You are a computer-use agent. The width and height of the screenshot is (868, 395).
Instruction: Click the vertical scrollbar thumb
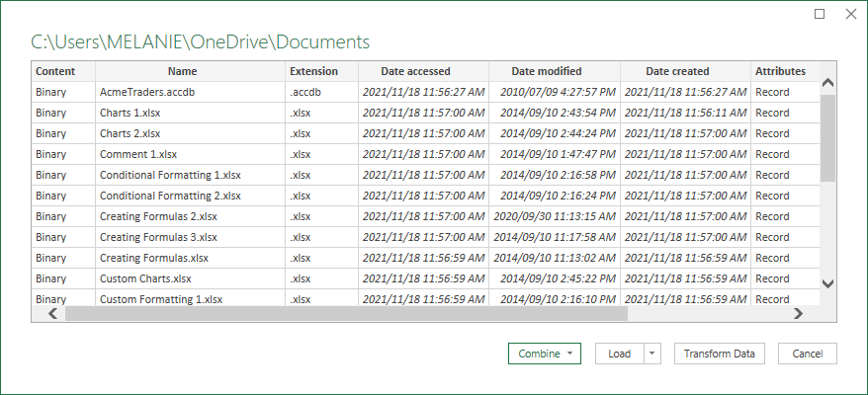coord(828,138)
